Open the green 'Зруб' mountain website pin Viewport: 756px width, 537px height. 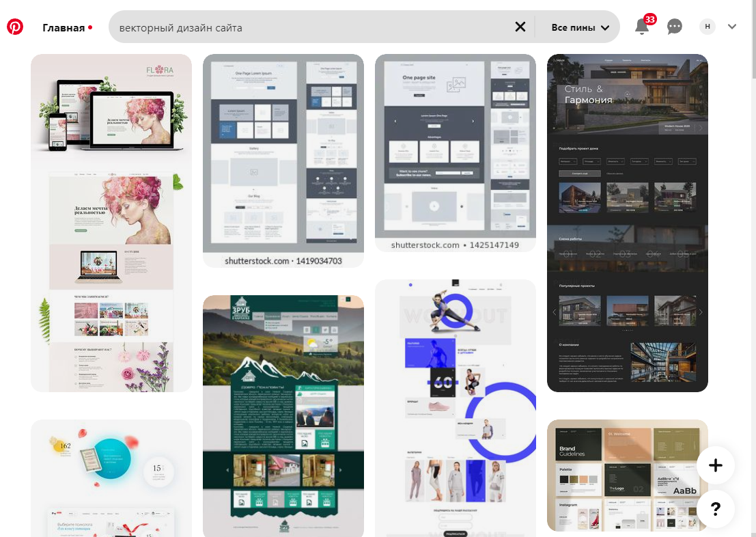pyautogui.click(x=283, y=416)
